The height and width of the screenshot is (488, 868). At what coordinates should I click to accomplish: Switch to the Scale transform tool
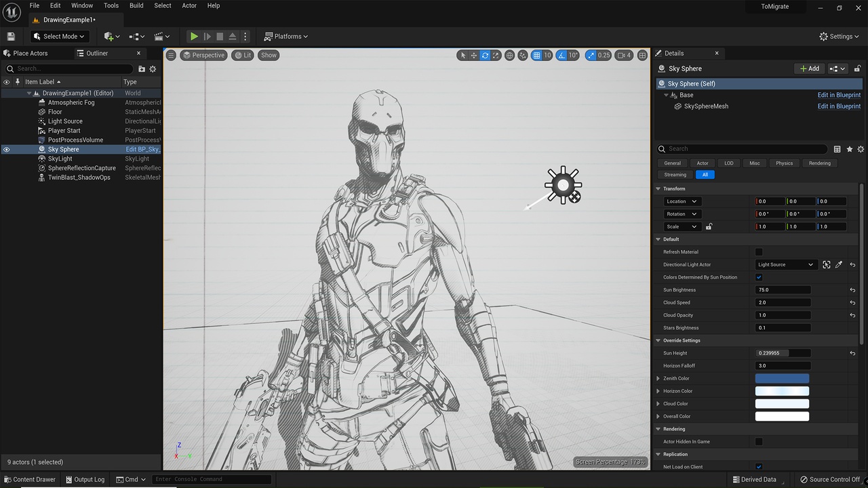click(x=496, y=55)
